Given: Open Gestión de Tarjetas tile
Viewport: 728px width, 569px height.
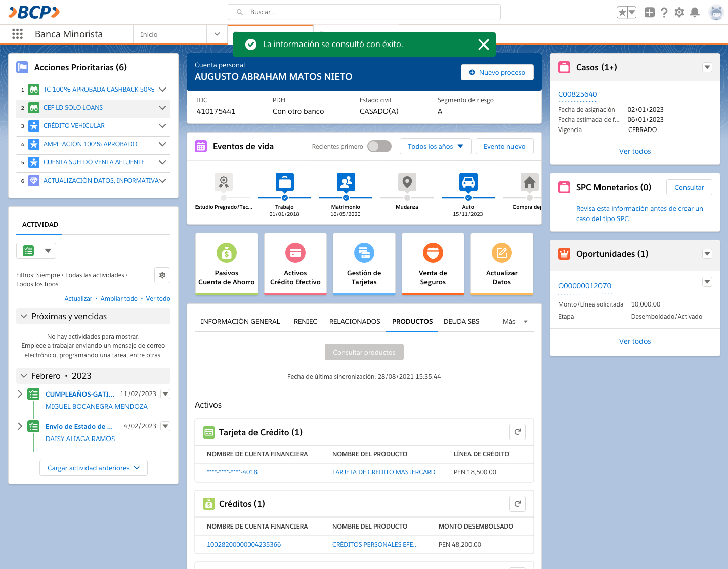Looking at the screenshot, I should (x=364, y=264).
